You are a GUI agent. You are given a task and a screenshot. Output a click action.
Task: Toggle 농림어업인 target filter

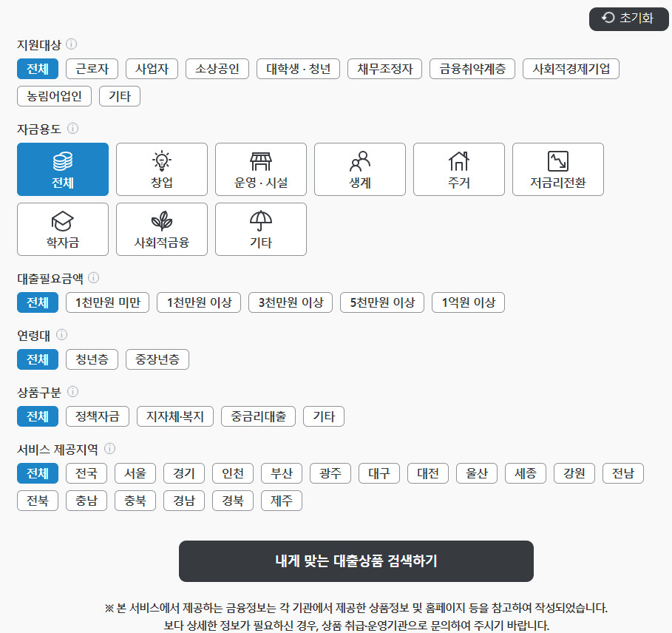[54, 96]
